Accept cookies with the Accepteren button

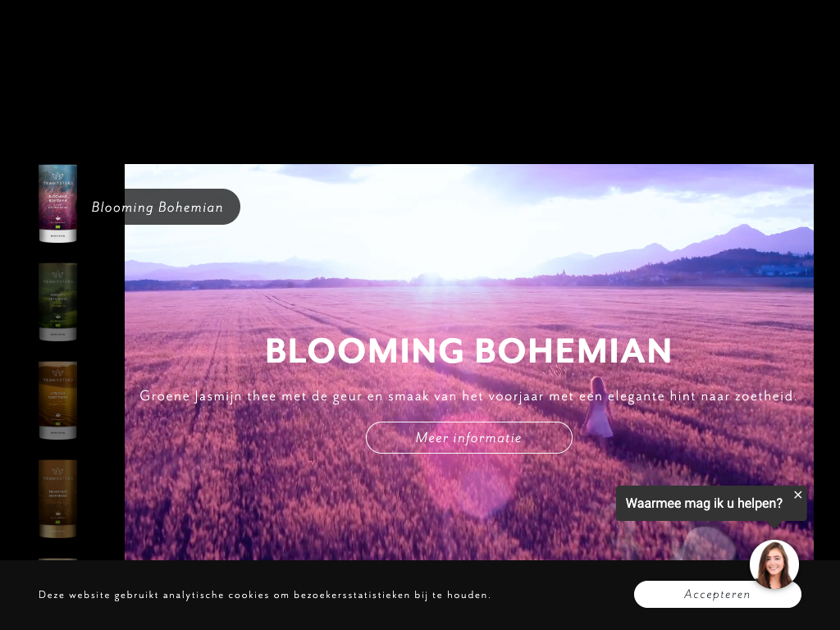(x=717, y=594)
